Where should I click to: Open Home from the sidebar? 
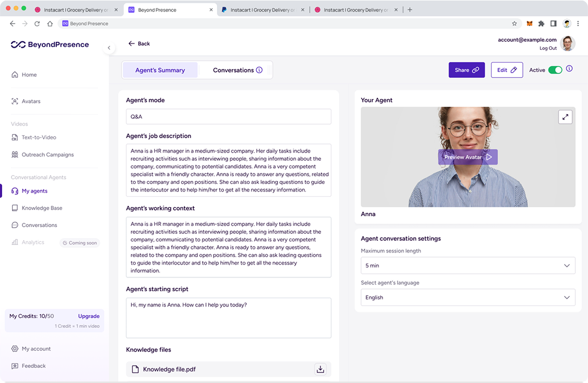pyautogui.click(x=24, y=75)
